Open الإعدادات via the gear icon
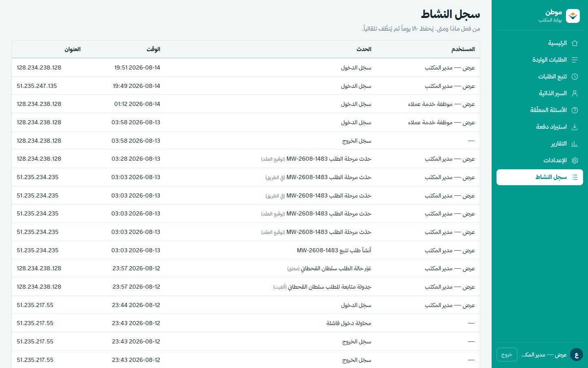This screenshot has width=588, height=368. [575, 160]
